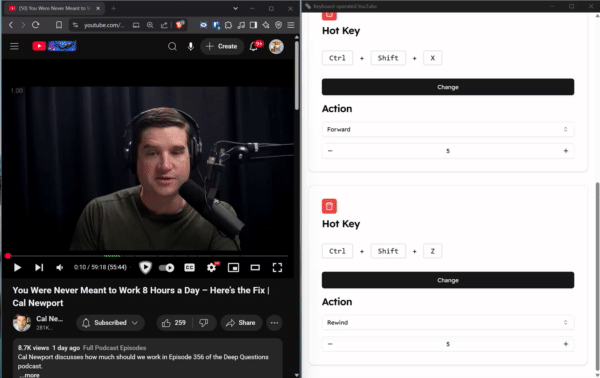Open YouTube search

(x=172, y=46)
